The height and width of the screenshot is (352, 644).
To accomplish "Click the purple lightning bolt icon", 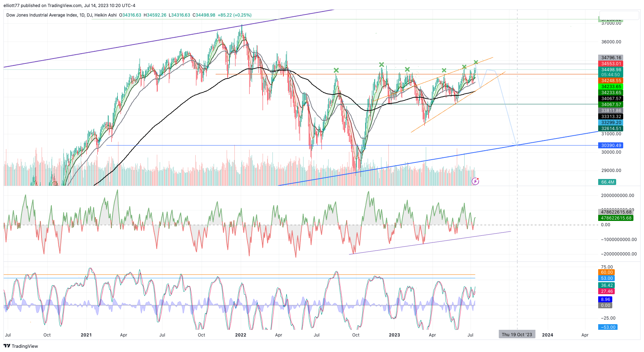I will (476, 181).
